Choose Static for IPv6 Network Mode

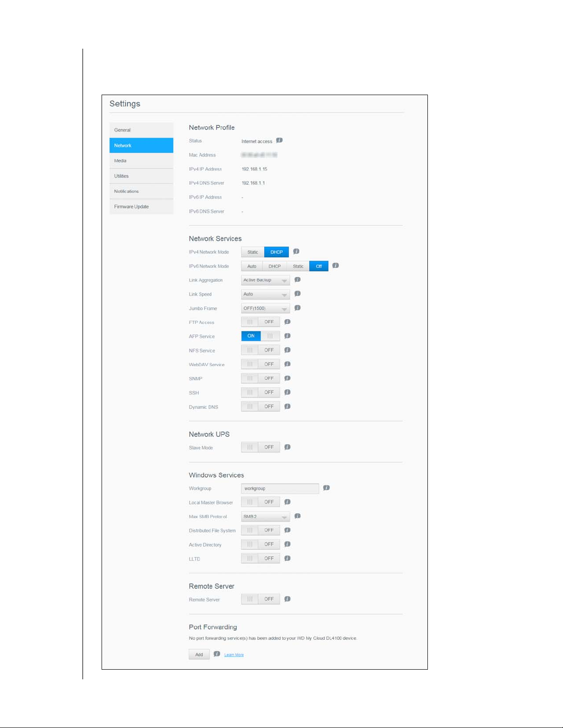point(298,266)
